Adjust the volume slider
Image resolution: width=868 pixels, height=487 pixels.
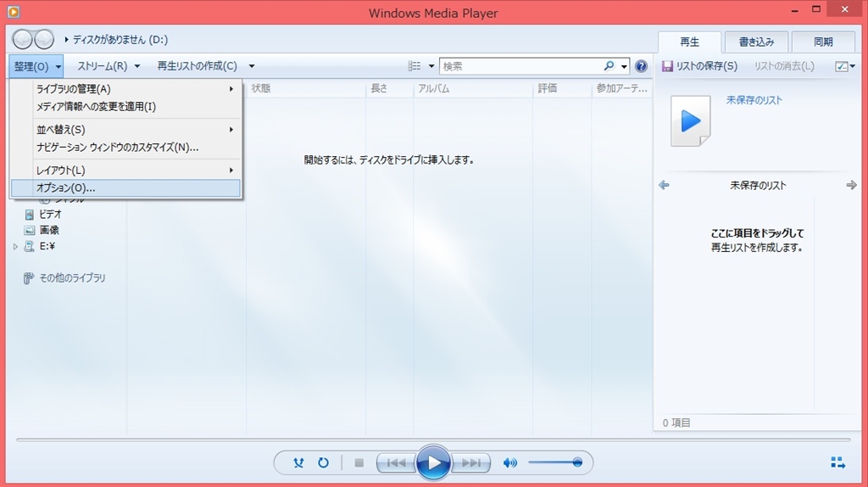[555, 462]
